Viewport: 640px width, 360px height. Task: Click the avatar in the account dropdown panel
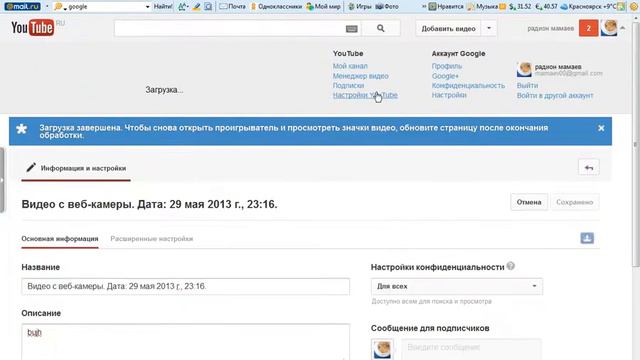(x=524, y=69)
